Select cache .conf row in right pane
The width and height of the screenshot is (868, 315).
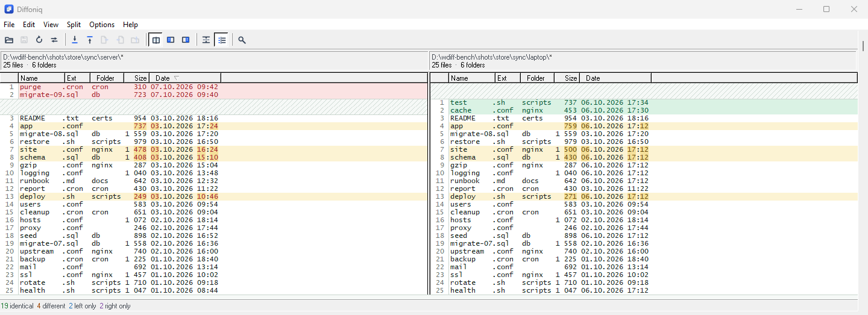644,110
